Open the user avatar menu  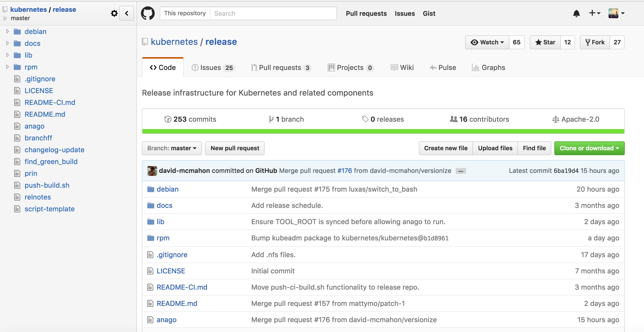tap(616, 13)
